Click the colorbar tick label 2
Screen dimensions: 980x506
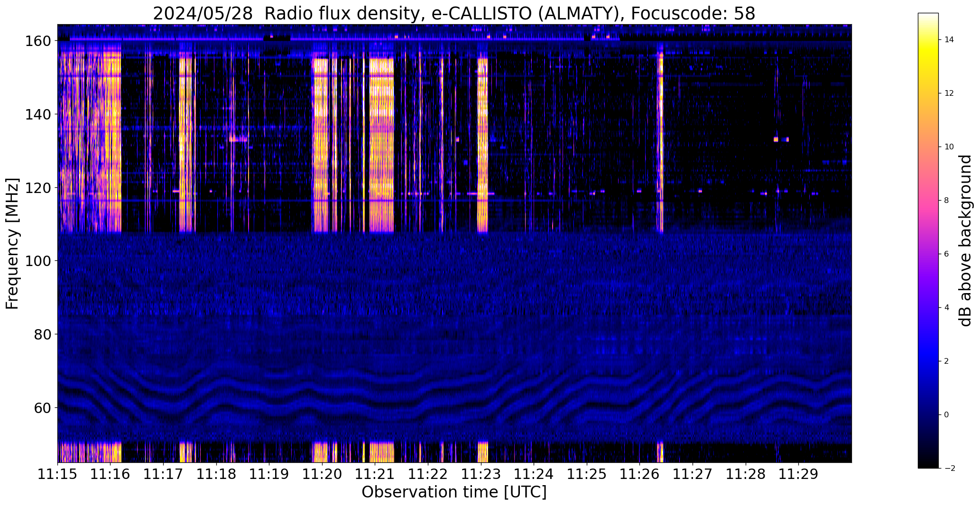[946, 361]
